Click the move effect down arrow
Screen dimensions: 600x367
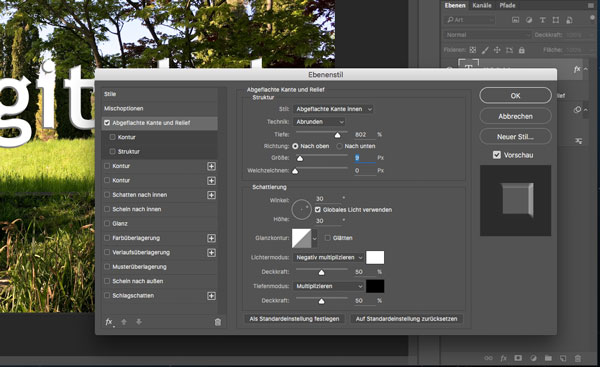[x=139, y=322]
